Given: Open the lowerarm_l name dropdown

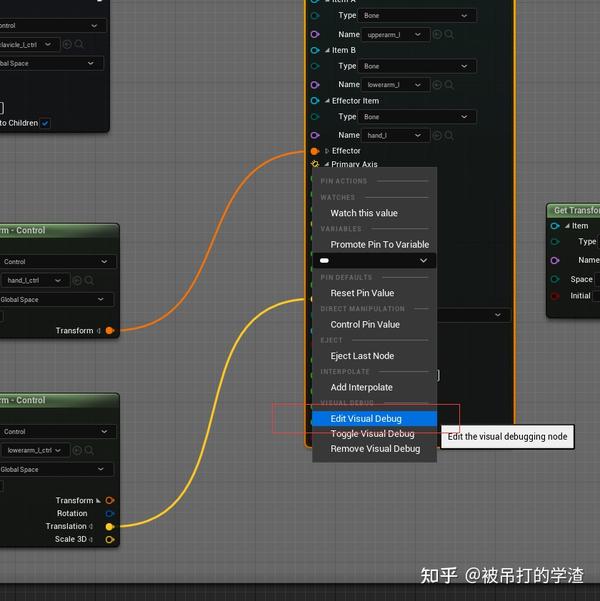Looking at the screenshot, I should pos(395,85).
